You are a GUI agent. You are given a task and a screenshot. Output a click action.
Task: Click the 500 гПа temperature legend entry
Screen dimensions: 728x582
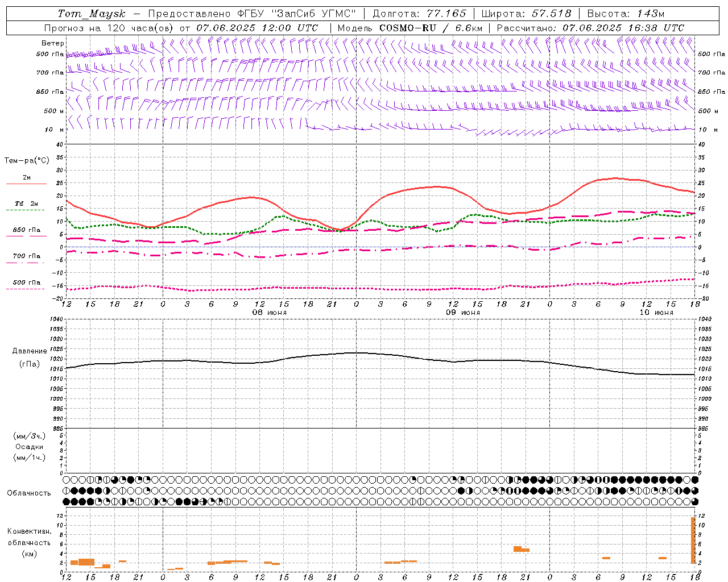(x=27, y=282)
